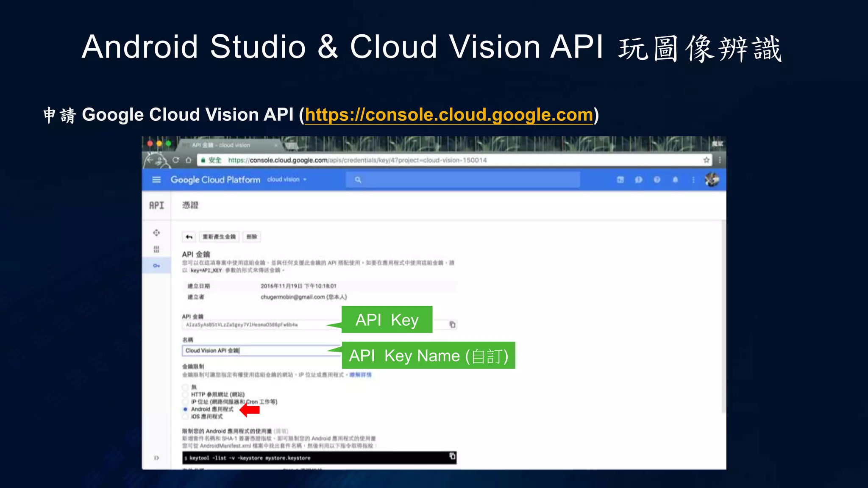This screenshot has height=488, width=868.
Task: Select the IP 位址 restriction radio
Action: pyautogui.click(x=185, y=402)
